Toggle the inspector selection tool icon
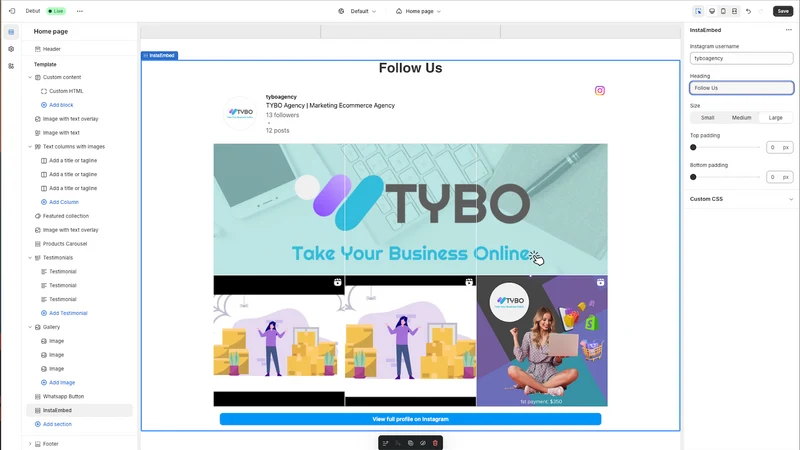 [x=698, y=11]
